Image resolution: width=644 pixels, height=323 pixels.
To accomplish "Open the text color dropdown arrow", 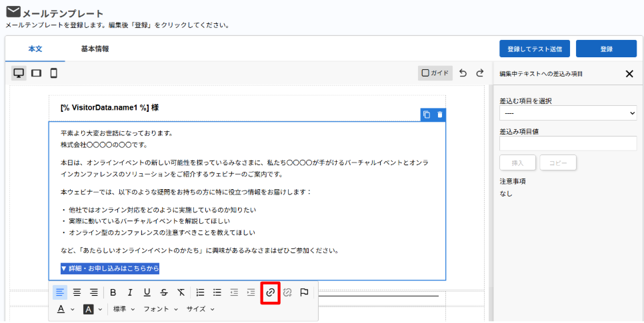I will click(x=73, y=310).
